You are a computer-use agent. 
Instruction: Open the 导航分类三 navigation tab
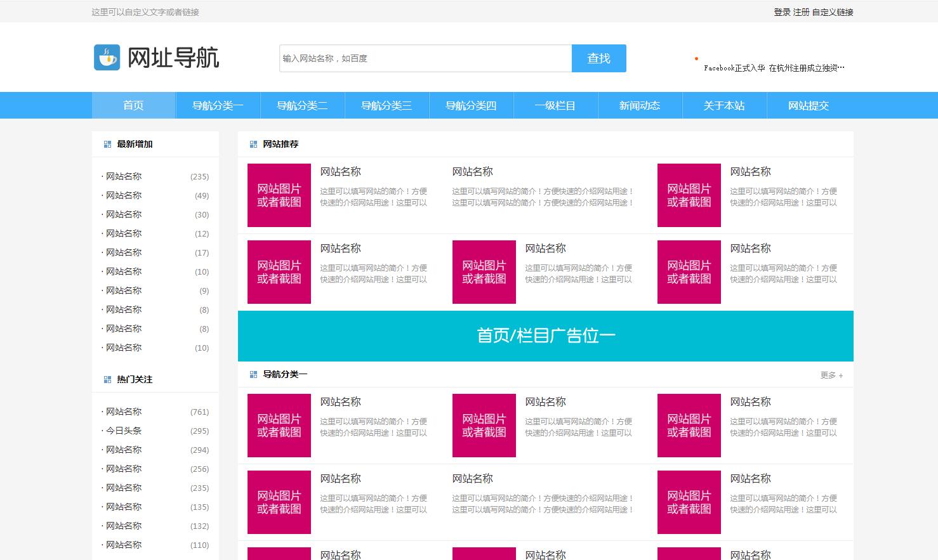[x=386, y=105]
